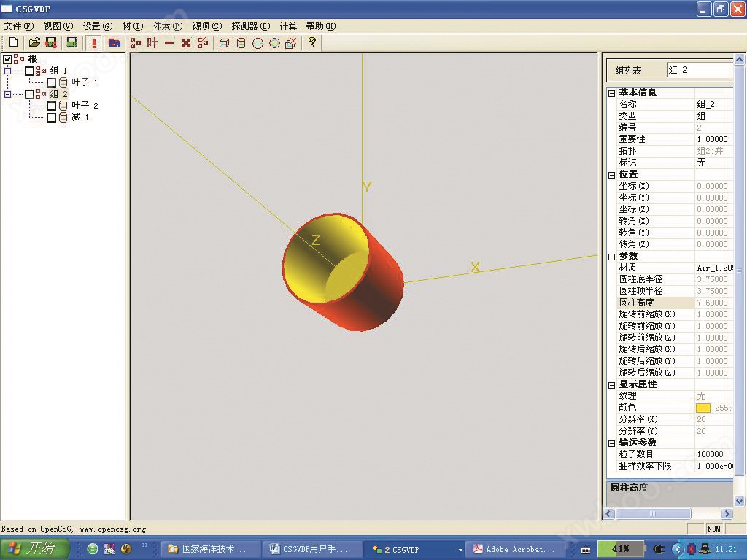Open the 计算 menu

click(x=288, y=26)
